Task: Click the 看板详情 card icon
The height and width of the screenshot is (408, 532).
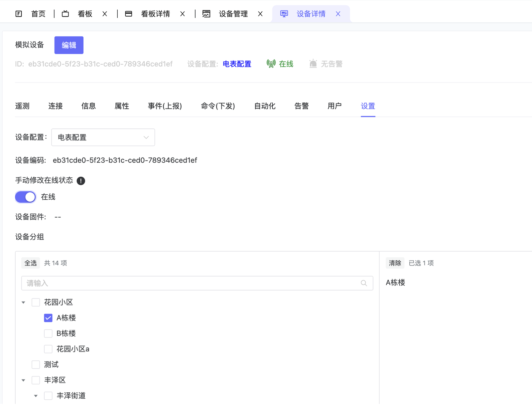Action: 129,14
